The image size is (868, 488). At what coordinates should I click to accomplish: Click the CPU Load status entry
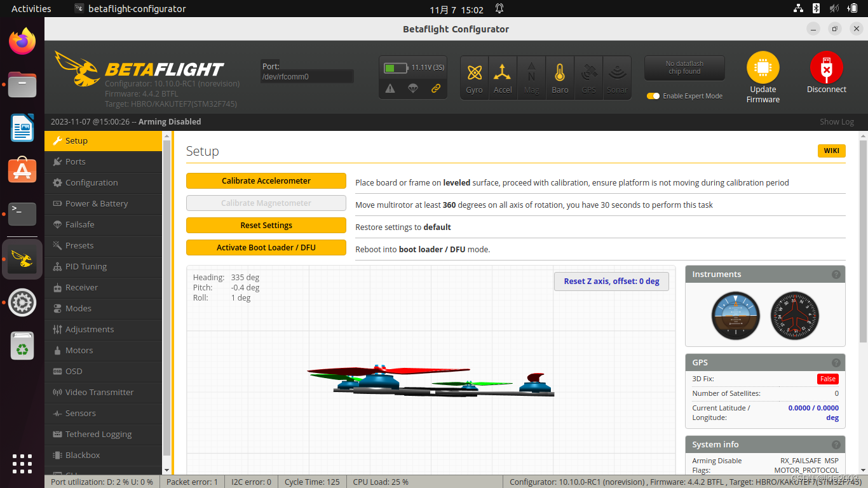tap(381, 482)
